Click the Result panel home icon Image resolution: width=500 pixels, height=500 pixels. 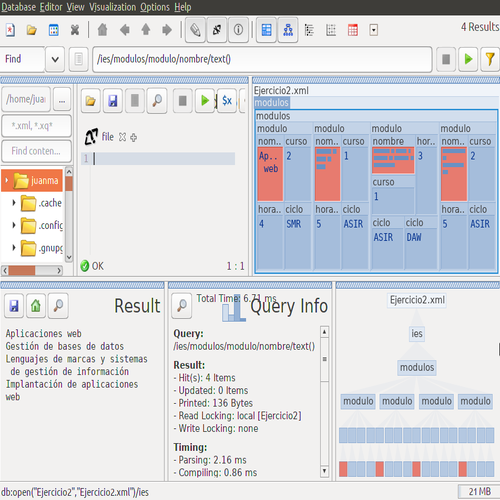pyautogui.click(x=36, y=306)
